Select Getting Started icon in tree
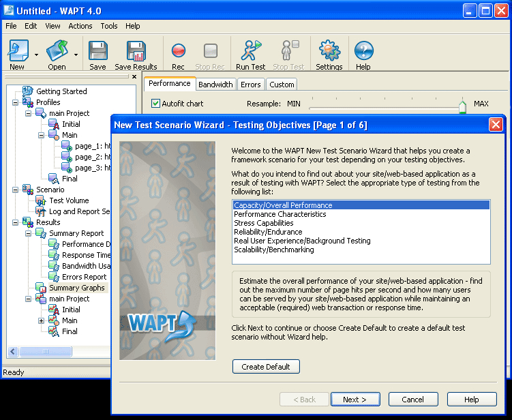This screenshot has width=512, height=420. pyautogui.click(x=28, y=91)
